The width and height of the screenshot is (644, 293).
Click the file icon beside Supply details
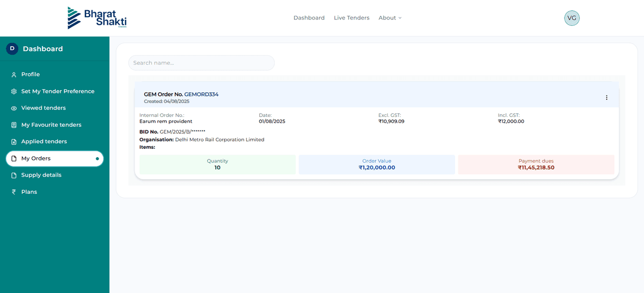click(x=14, y=175)
